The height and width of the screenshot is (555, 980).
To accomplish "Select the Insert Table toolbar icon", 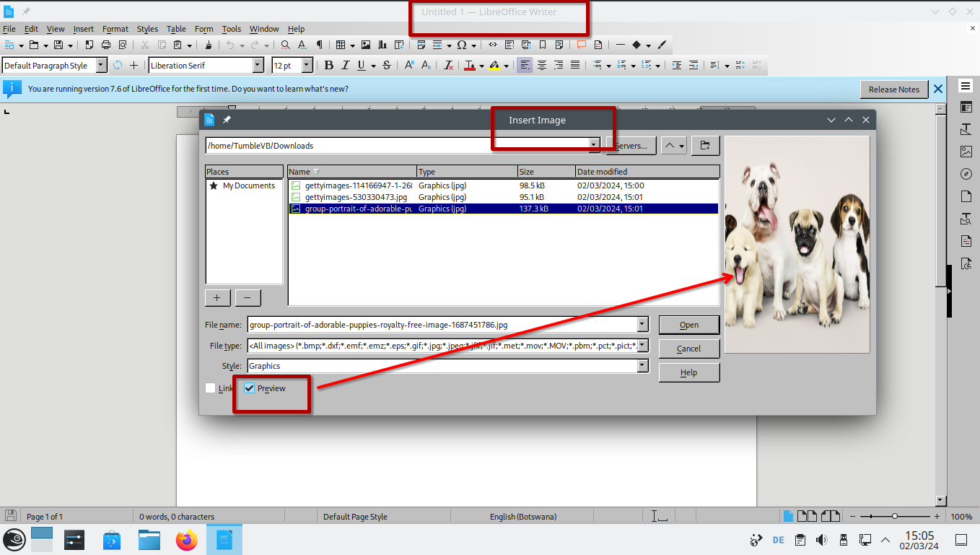I will [x=341, y=45].
